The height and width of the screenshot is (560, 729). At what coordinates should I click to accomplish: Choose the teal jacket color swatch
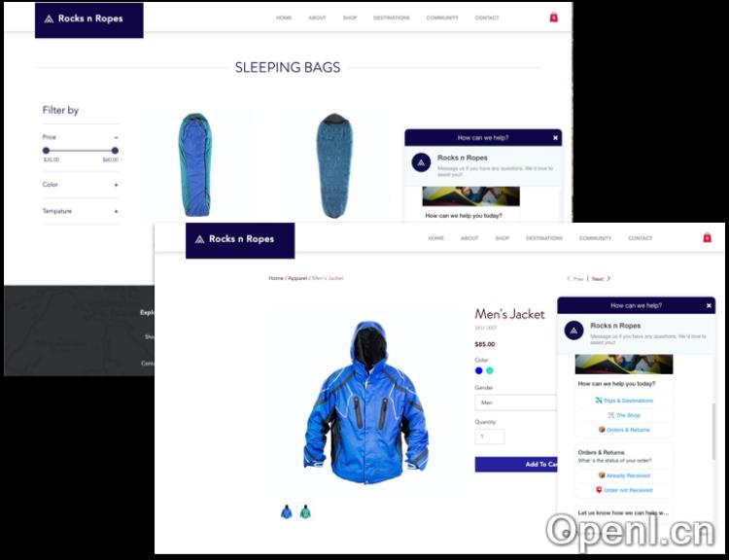point(490,370)
